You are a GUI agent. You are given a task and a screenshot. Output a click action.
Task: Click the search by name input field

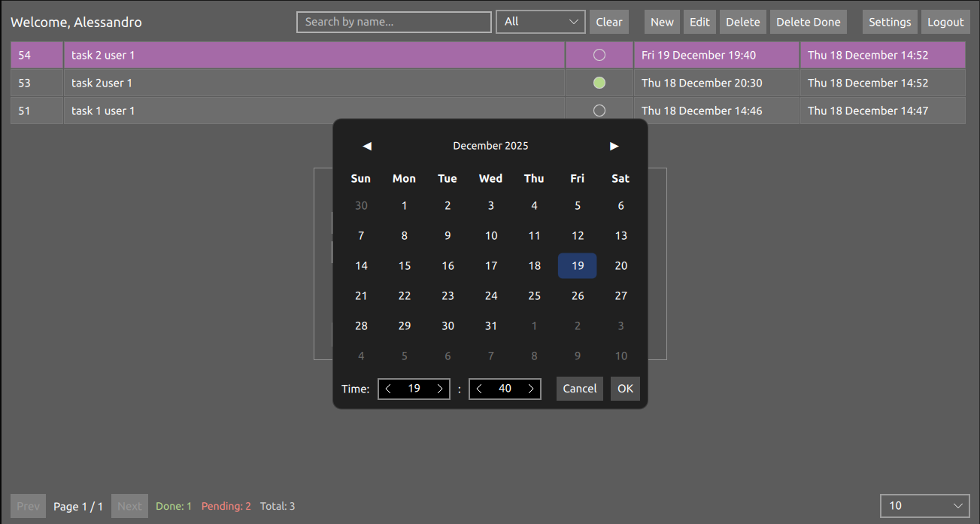pos(393,22)
